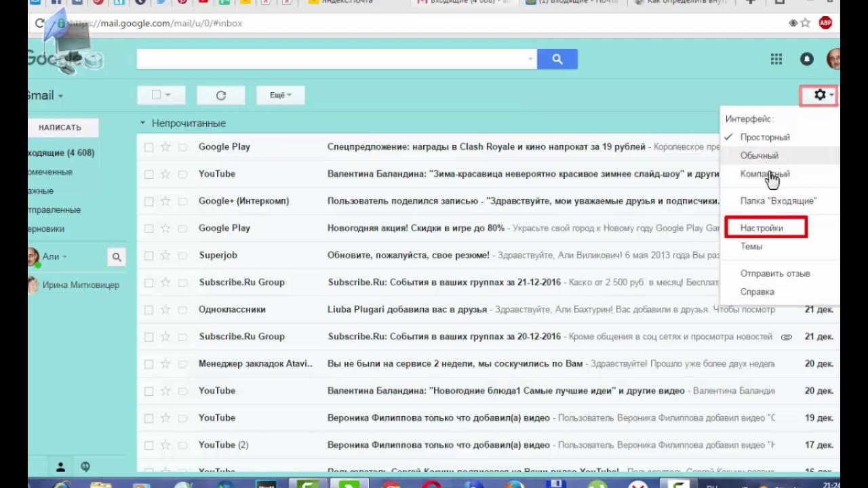Mark the YouTube (2) email as important

click(182, 445)
